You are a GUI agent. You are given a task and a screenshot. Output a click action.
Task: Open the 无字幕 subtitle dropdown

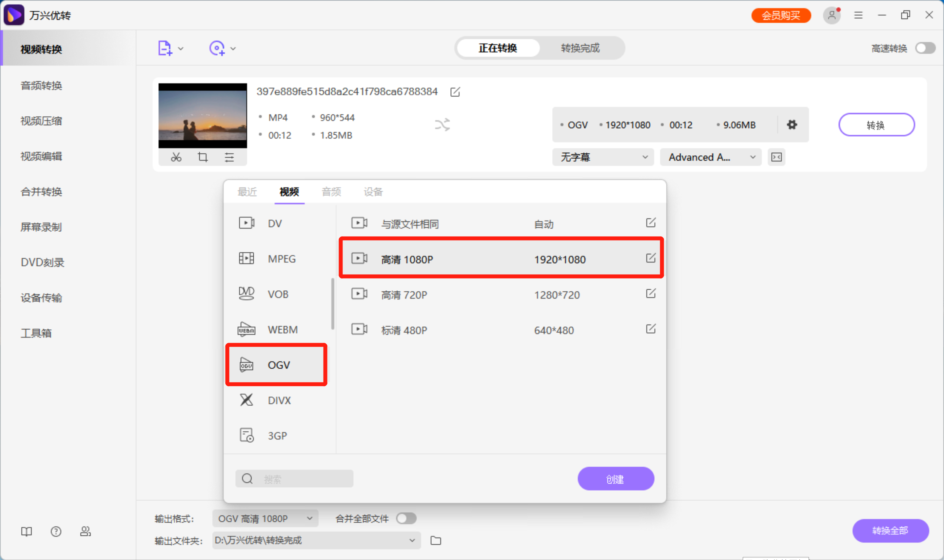[602, 157]
